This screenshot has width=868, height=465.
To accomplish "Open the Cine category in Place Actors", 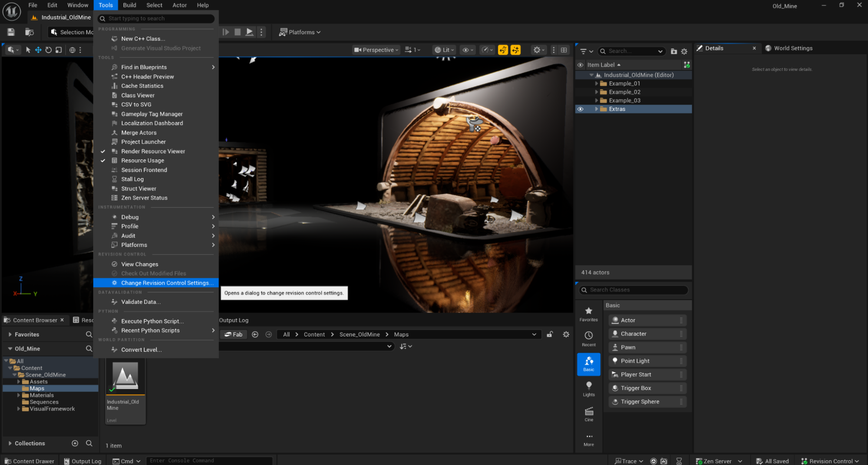I will 588,414.
